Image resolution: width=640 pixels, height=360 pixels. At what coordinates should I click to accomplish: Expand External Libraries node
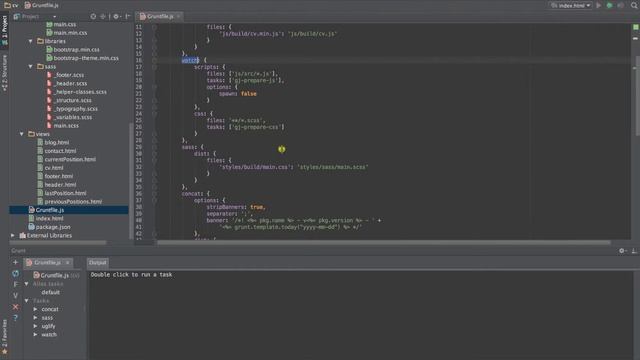13,236
